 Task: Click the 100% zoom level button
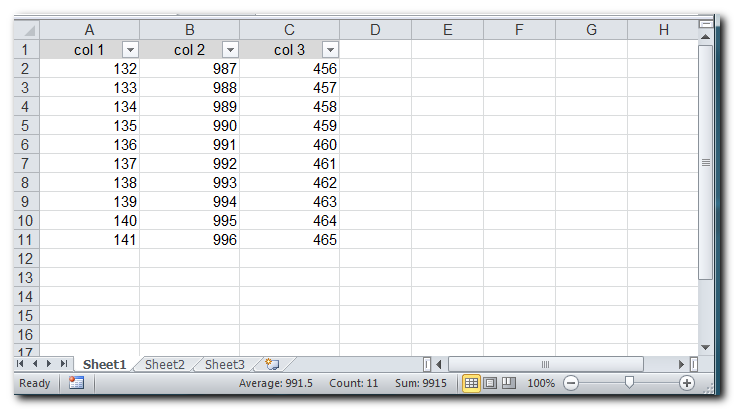[541, 383]
